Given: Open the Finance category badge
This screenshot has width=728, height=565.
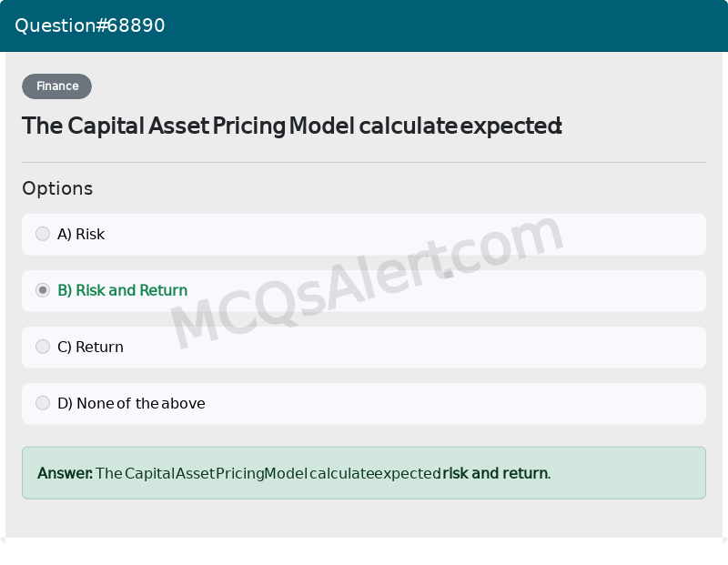Looking at the screenshot, I should coord(56,86).
